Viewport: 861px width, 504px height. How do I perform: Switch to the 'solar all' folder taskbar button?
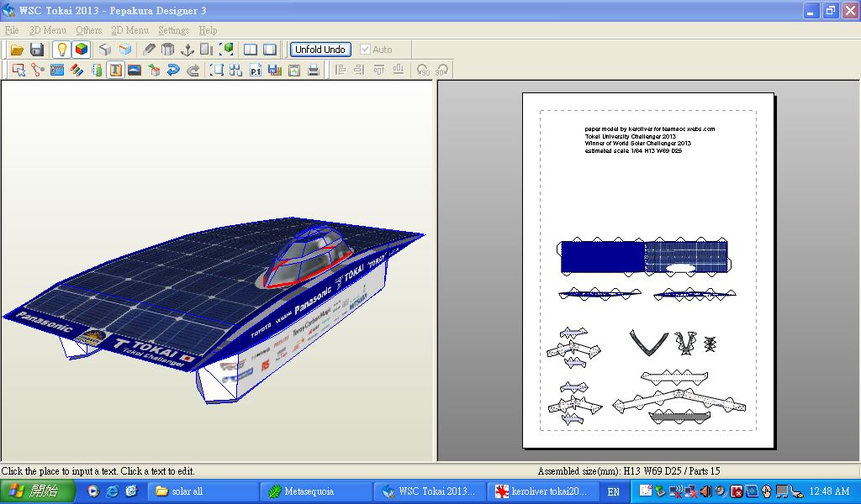(203, 491)
